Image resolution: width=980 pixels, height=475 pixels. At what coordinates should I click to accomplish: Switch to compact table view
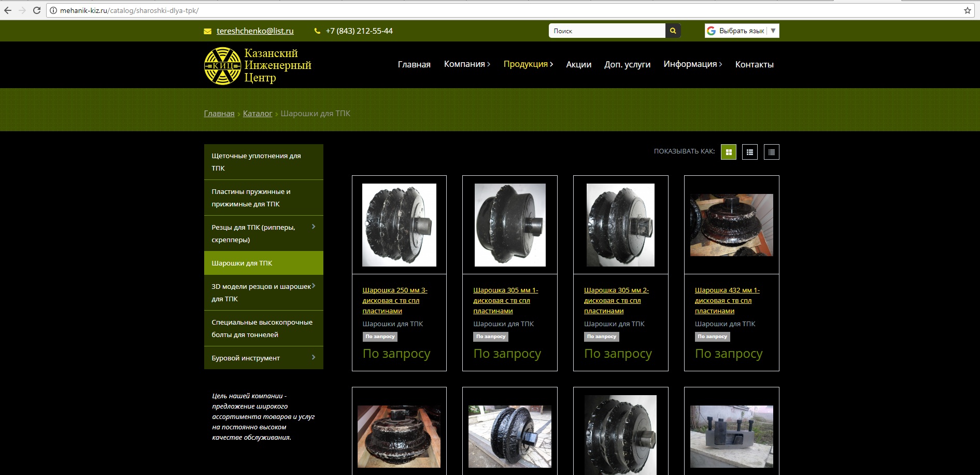point(771,152)
